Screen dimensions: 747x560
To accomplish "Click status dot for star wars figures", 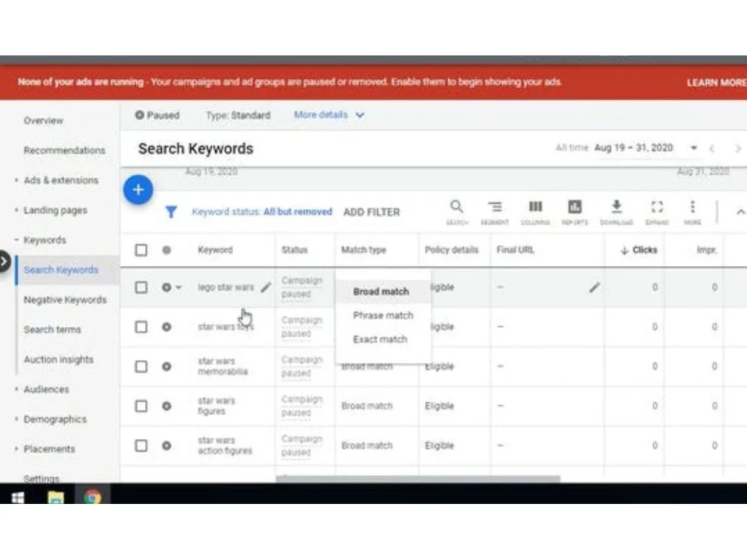I will click(167, 406).
